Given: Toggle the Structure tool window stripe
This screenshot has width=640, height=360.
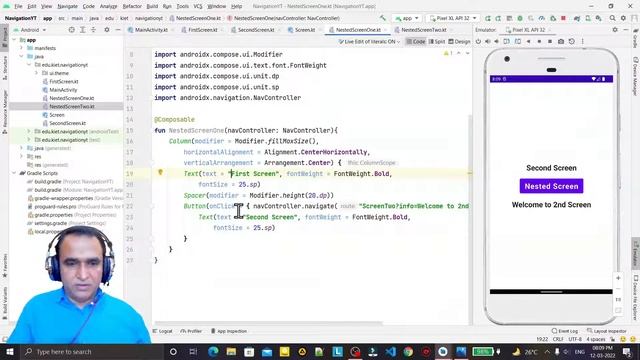Looking at the screenshot, I should [4, 67].
